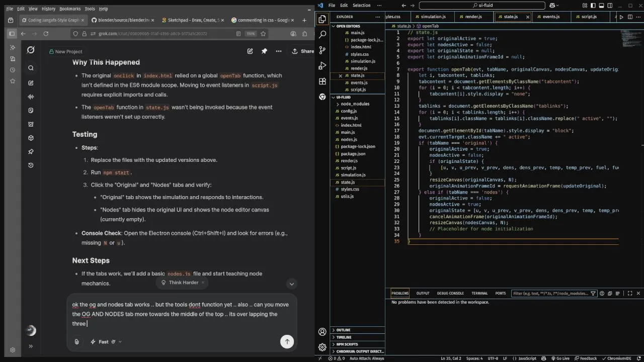Switch to events.js editor tab
Screen dimensions: 644x362
coord(551,17)
